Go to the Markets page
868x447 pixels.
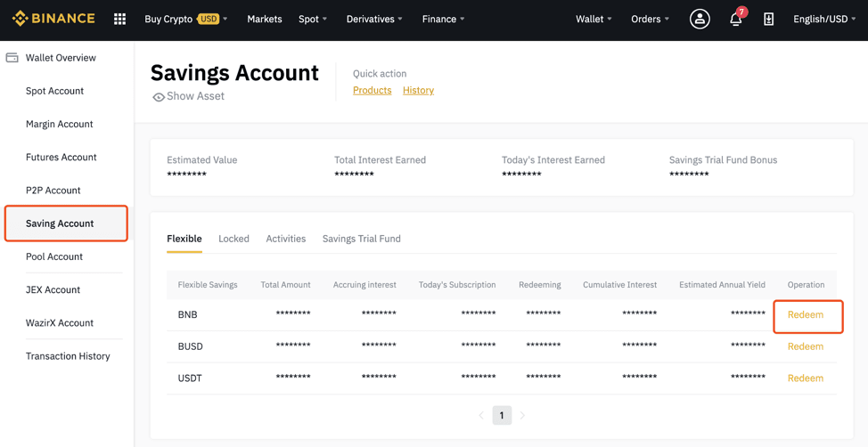[x=265, y=19]
